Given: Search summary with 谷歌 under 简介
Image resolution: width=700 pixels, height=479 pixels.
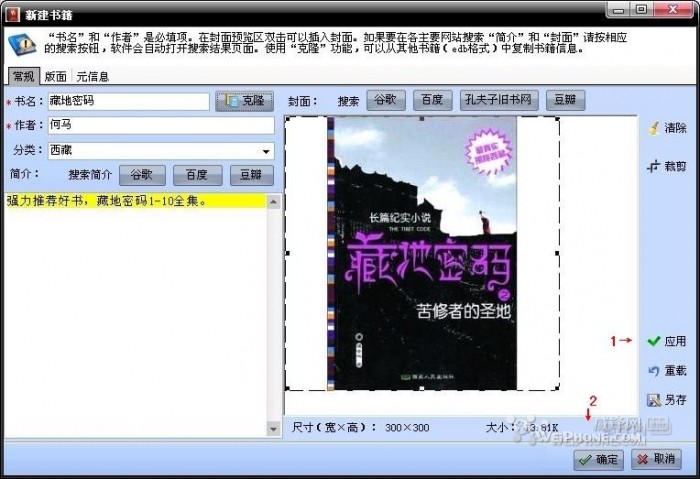Looking at the screenshot, I should [x=142, y=175].
